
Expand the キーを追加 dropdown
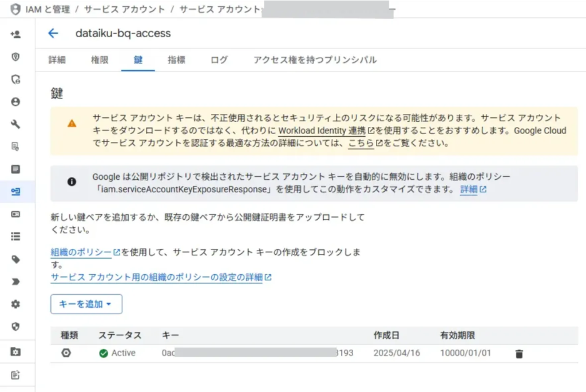click(86, 304)
